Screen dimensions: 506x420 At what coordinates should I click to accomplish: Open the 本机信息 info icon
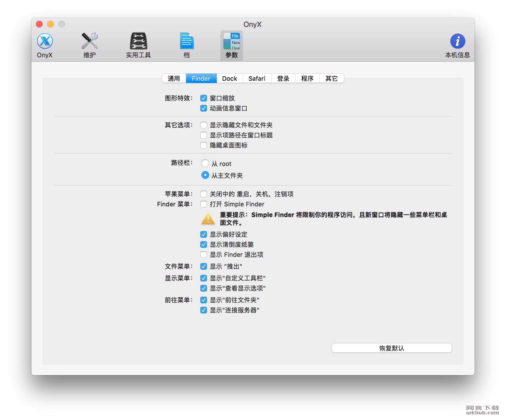coord(457,46)
